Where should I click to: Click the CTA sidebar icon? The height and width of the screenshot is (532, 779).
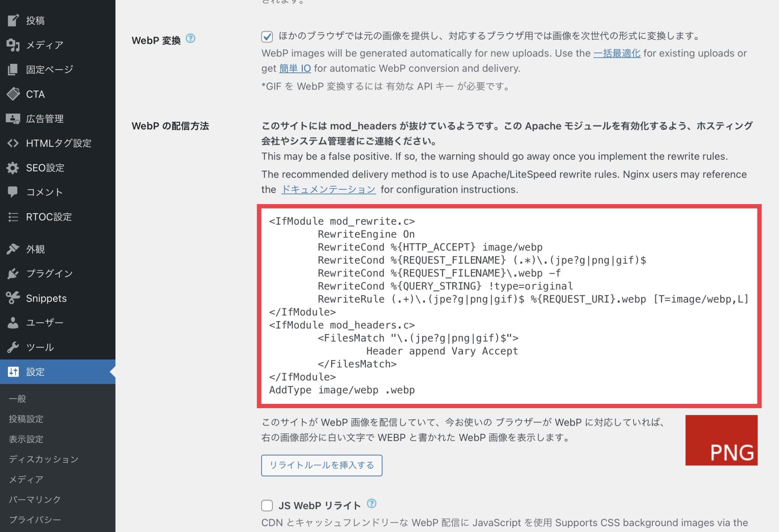pyautogui.click(x=13, y=94)
